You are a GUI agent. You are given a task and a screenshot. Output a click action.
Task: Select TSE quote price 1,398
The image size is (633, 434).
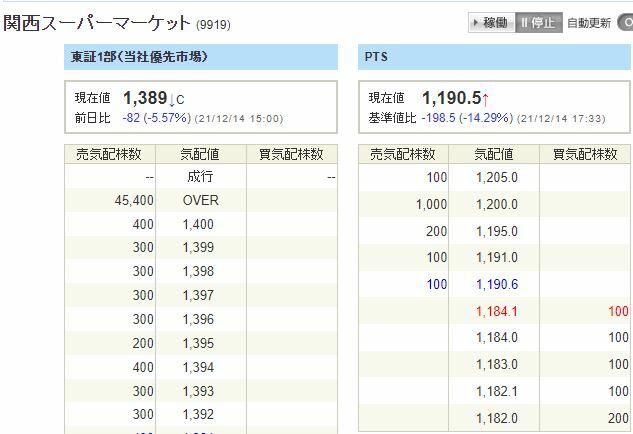(x=198, y=271)
